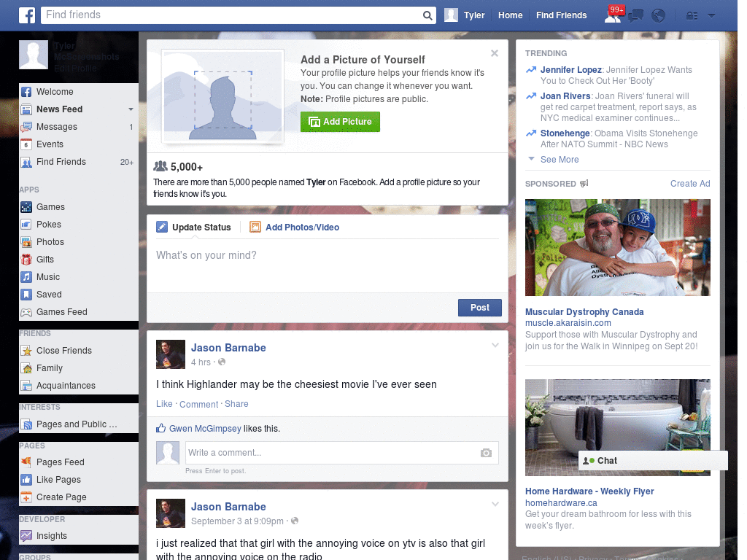Open the Joan Rivers trending topic
Image resolution: width=747 pixels, height=560 pixels.
(x=565, y=96)
